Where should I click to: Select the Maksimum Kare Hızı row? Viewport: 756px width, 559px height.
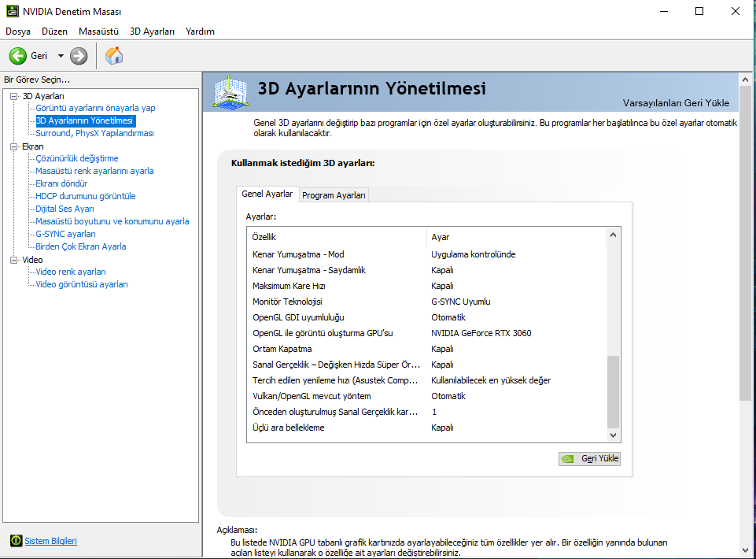[x=426, y=286]
